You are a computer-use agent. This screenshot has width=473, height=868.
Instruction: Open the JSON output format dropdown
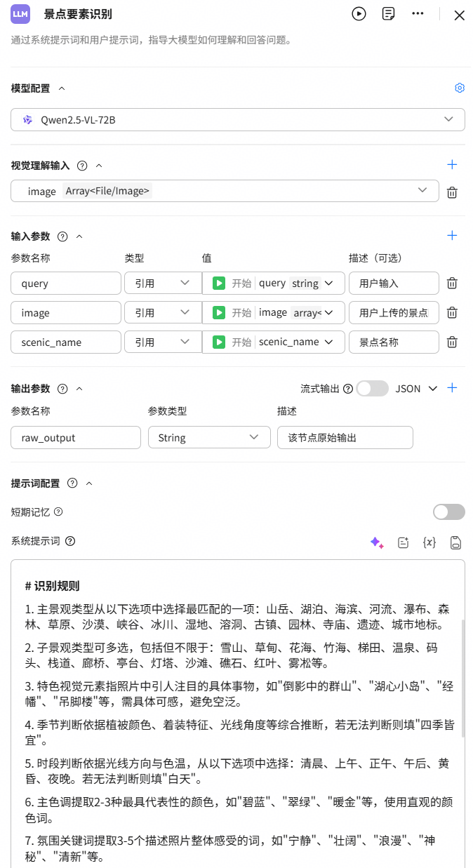(417, 389)
